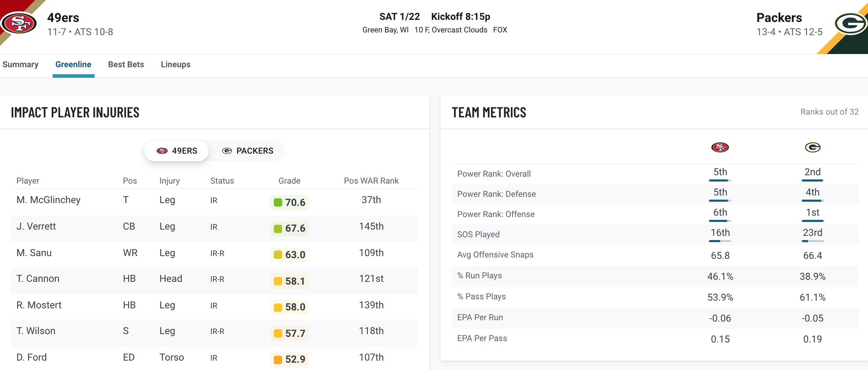Sort by Pos WAR Rank column header
Screen dimensions: 868x370
(x=371, y=181)
